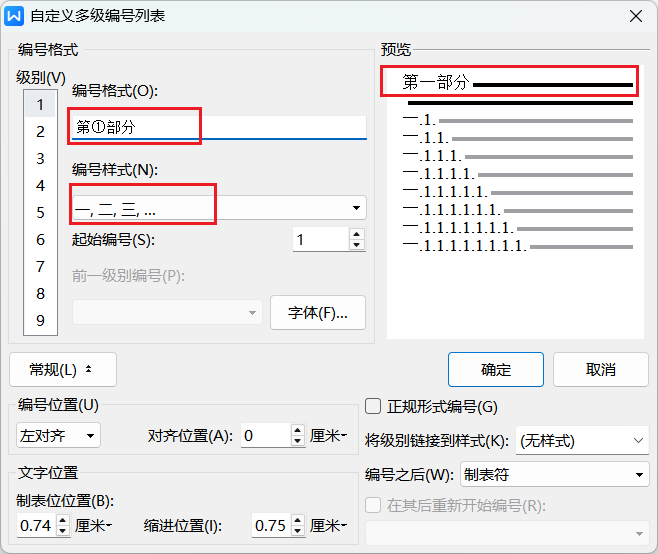658x554 pixels.
Task: Enable the 正规形式编号 checkbox
Action: pos(373,406)
